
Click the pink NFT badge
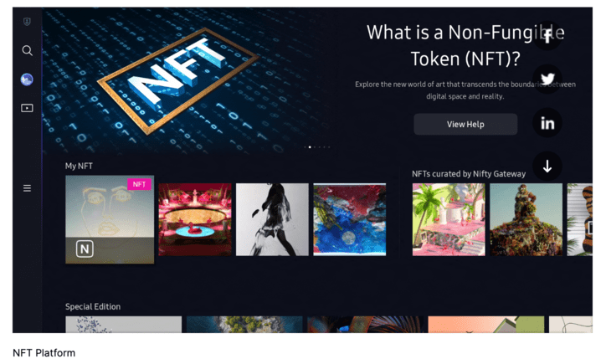point(139,184)
